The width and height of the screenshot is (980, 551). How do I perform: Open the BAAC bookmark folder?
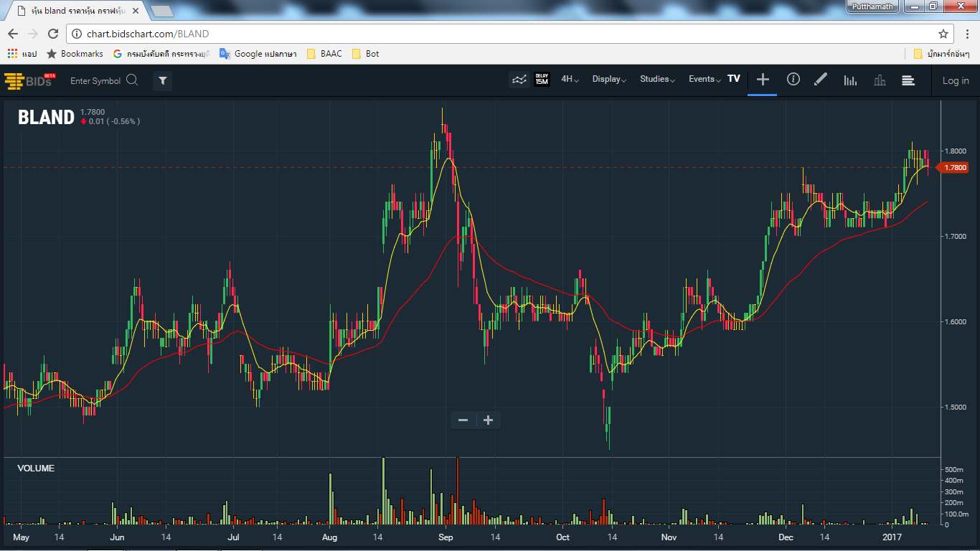pyautogui.click(x=324, y=54)
